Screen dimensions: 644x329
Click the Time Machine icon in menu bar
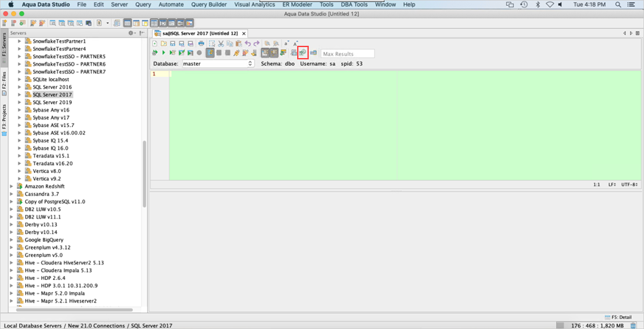coord(524,5)
